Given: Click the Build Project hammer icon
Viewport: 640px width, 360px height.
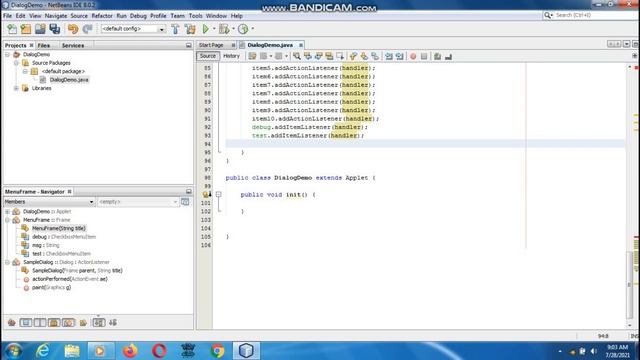Looking at the screenshot, I should pos(176,29).
